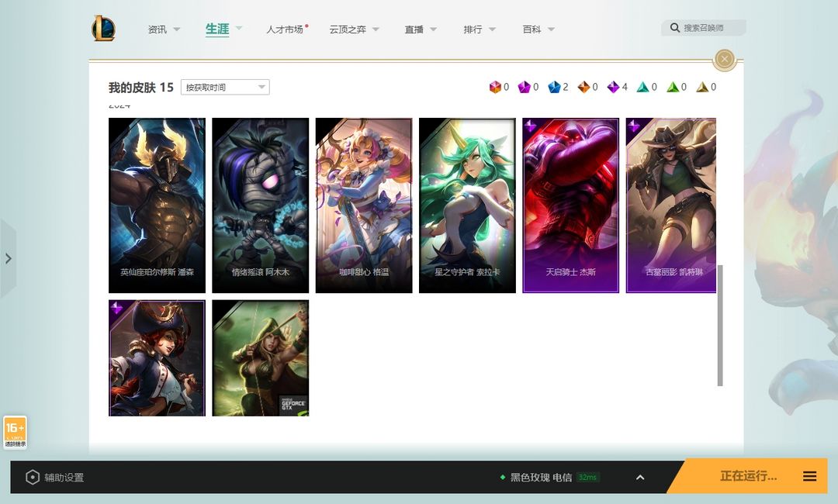Click epic gem badge on pirate skin card

(116, 308)
